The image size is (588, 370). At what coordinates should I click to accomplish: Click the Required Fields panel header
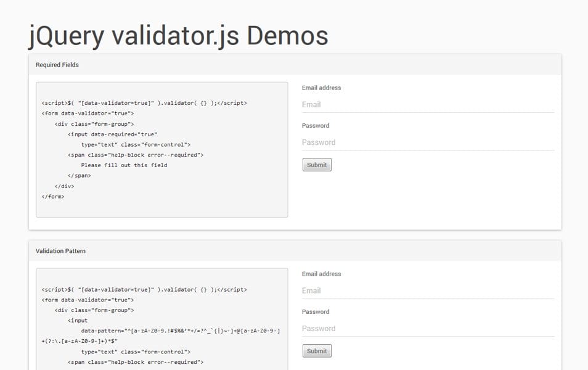[x=57, y=64]
